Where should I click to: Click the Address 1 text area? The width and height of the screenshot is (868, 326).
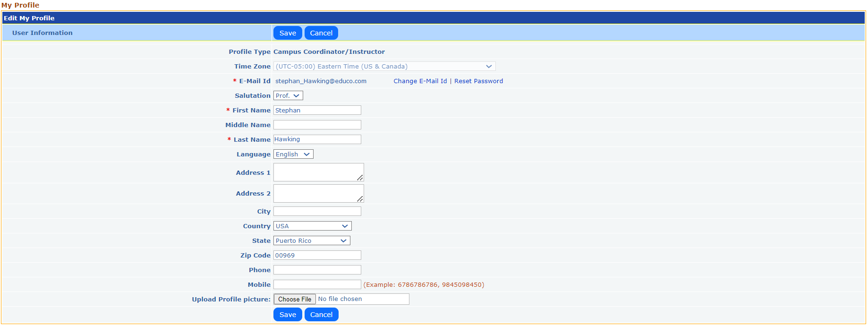click(318, 172)
